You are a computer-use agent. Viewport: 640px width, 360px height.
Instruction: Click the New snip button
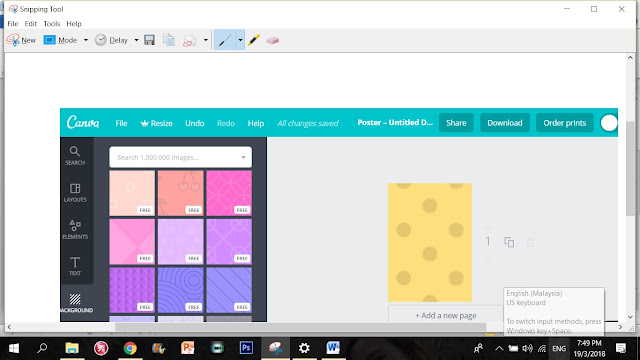tap(21, 40)
